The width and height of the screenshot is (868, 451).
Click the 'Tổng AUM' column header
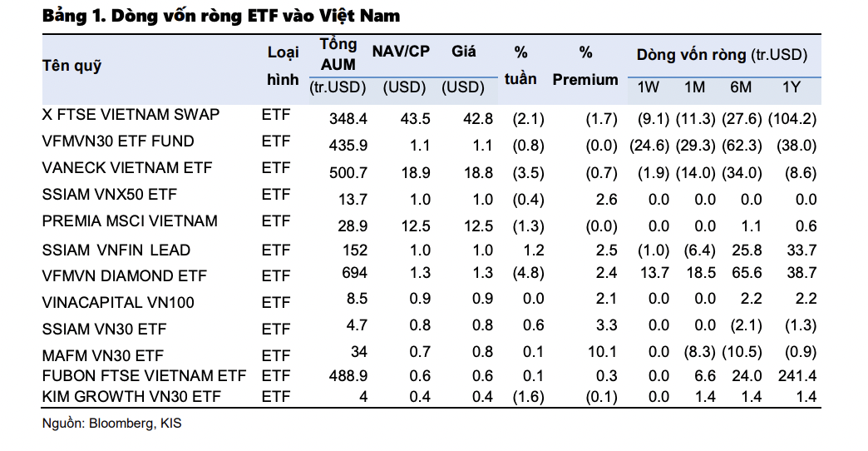click(x=338, y=54)
